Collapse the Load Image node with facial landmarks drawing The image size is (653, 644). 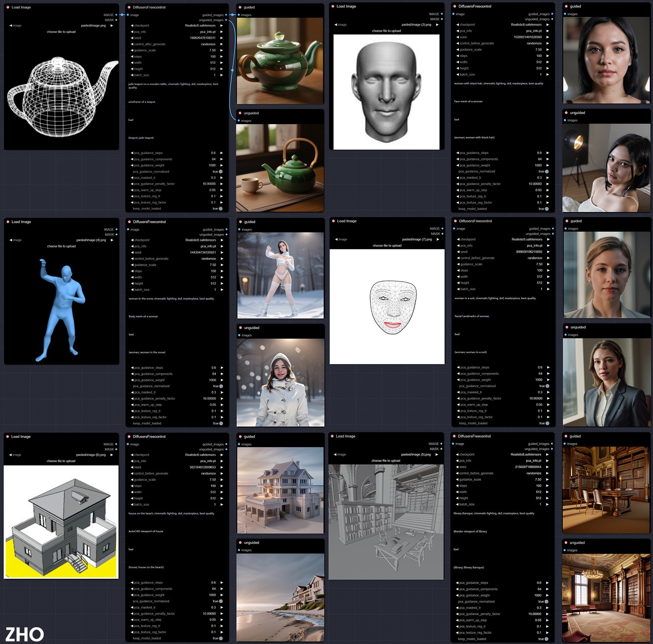point(333,221)
